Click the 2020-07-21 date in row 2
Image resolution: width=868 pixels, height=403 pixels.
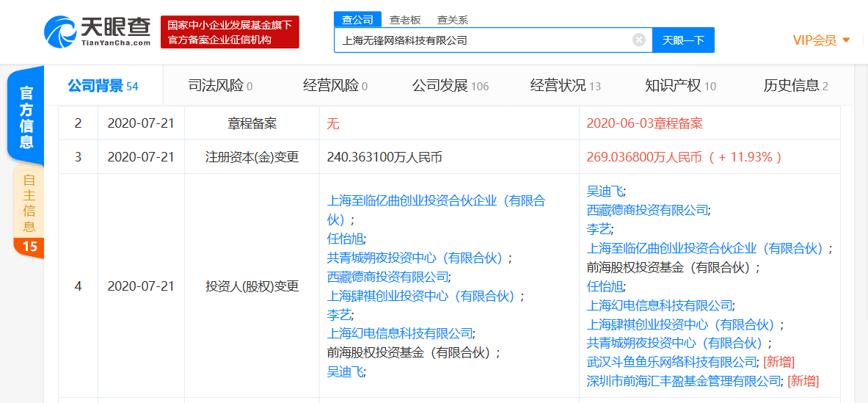coord(141,123)
